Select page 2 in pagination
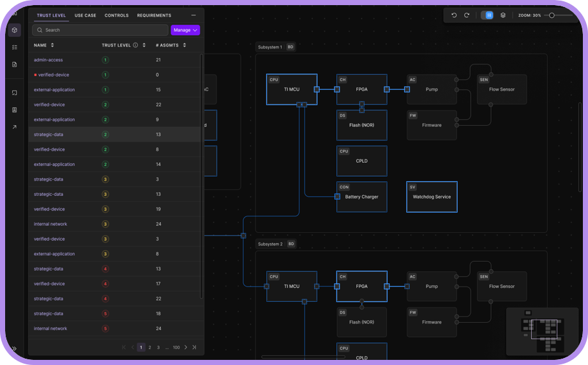This screenshot has width=588, height=365. 149,347
